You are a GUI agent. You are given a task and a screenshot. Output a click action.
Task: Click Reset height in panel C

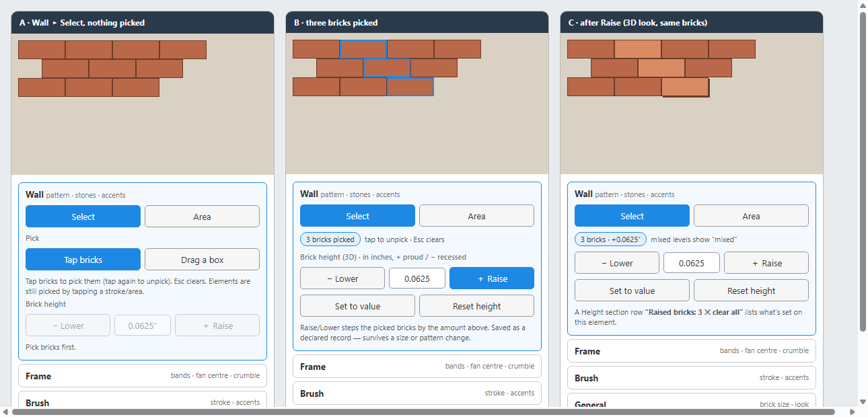(751, 291)
